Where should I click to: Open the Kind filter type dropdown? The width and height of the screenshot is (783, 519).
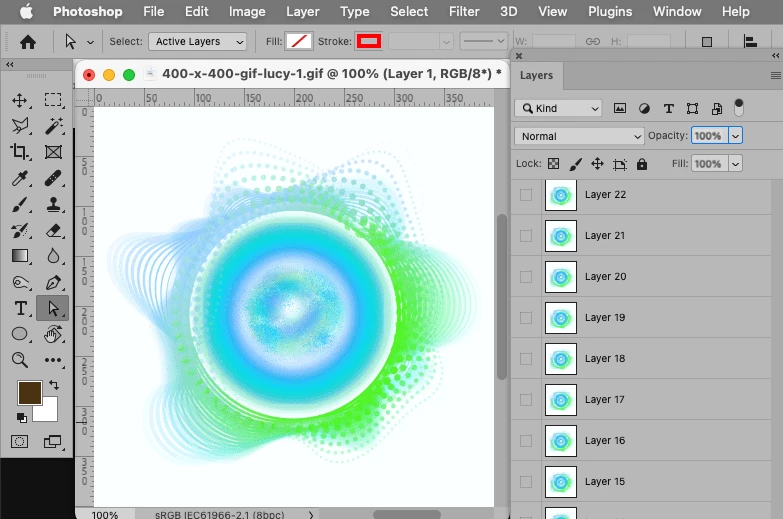(x=558, y=108)
